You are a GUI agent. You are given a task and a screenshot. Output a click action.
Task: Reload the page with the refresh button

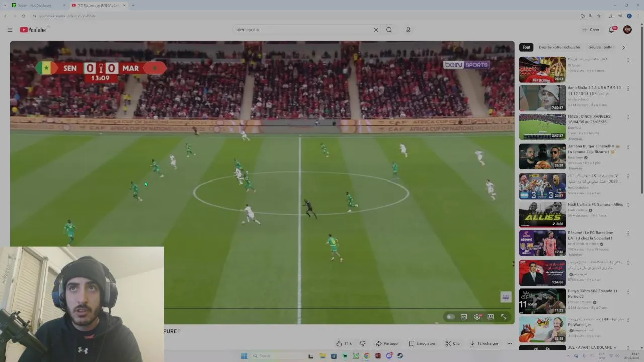point(23,16)
